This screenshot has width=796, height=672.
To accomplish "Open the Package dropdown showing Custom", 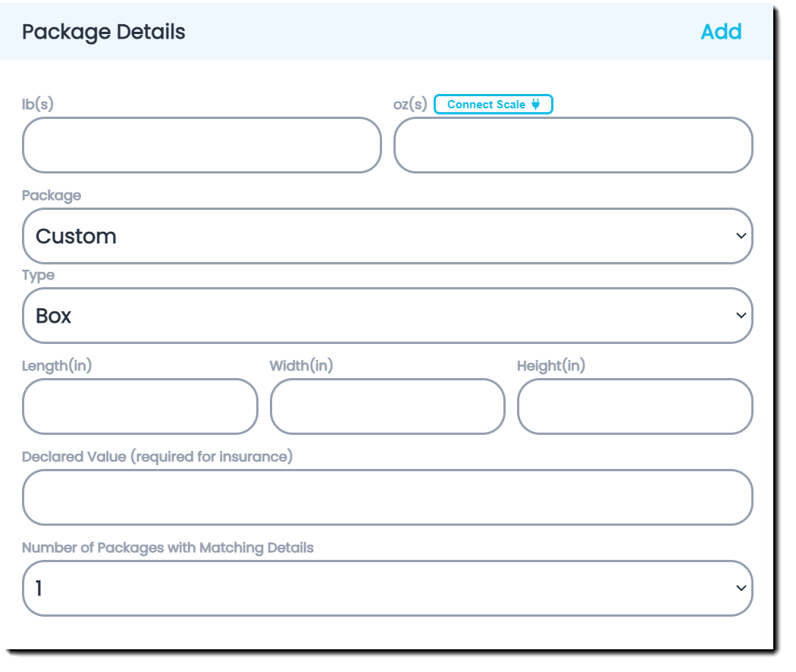I will pyautogui.click(x=387, y=236).
